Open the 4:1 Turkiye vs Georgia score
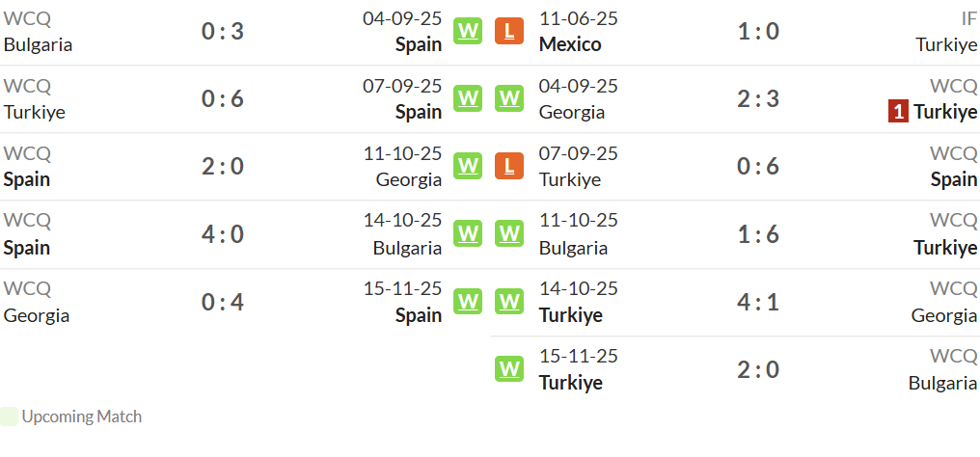The height and width of the screenshot is (457, 980). (x=758, y=302)
